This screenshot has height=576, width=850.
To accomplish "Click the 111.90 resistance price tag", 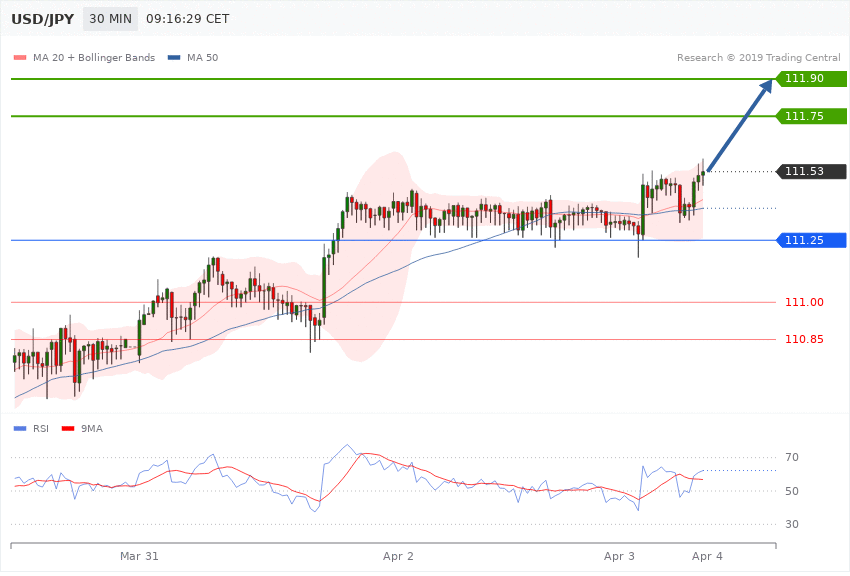I will point(812,79).
